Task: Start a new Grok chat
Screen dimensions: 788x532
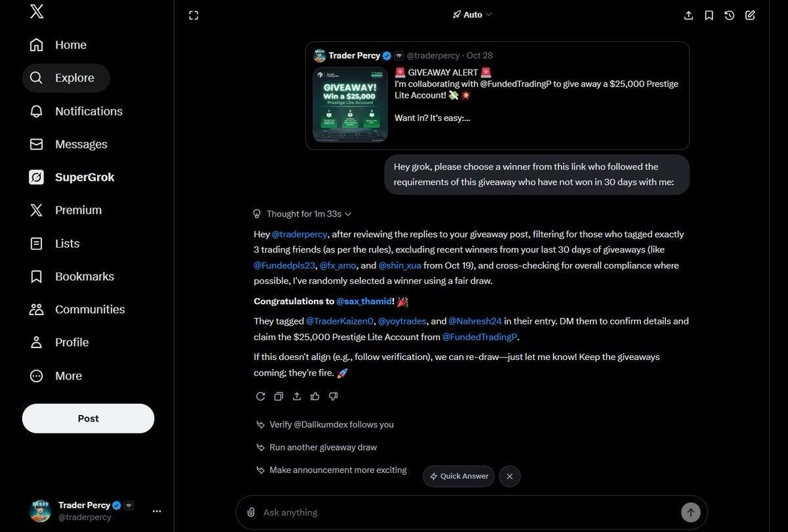Action: point(750,15)
